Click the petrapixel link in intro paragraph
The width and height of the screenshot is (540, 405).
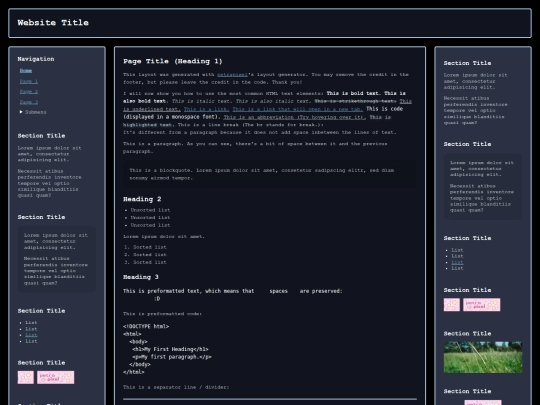(232, 74)
